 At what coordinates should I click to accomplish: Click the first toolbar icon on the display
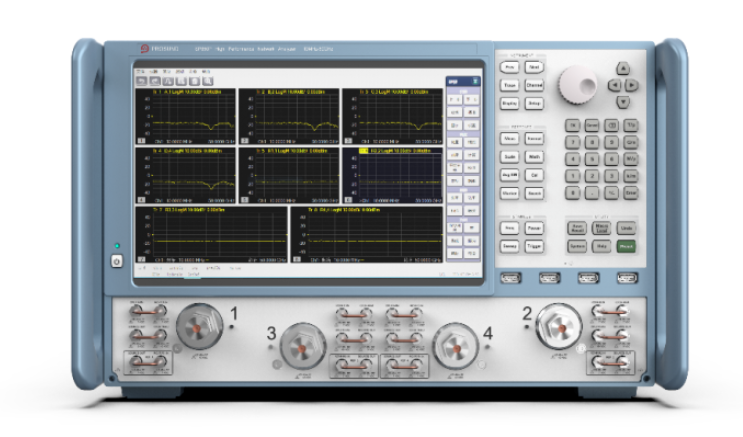click(141, 79)
